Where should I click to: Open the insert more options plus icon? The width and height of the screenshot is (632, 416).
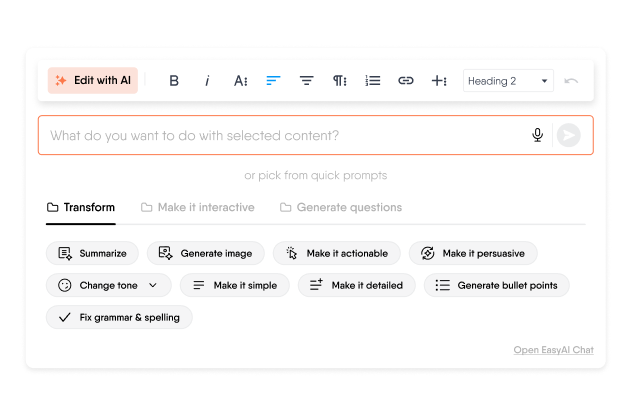click(439, 81)
